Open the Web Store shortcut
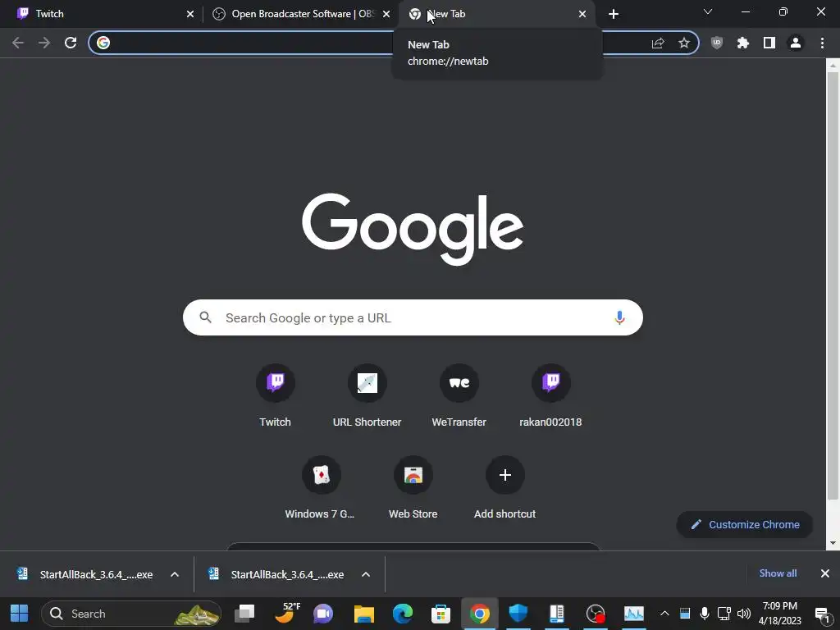Screen dimensions: 840x630 coord(413,488)
